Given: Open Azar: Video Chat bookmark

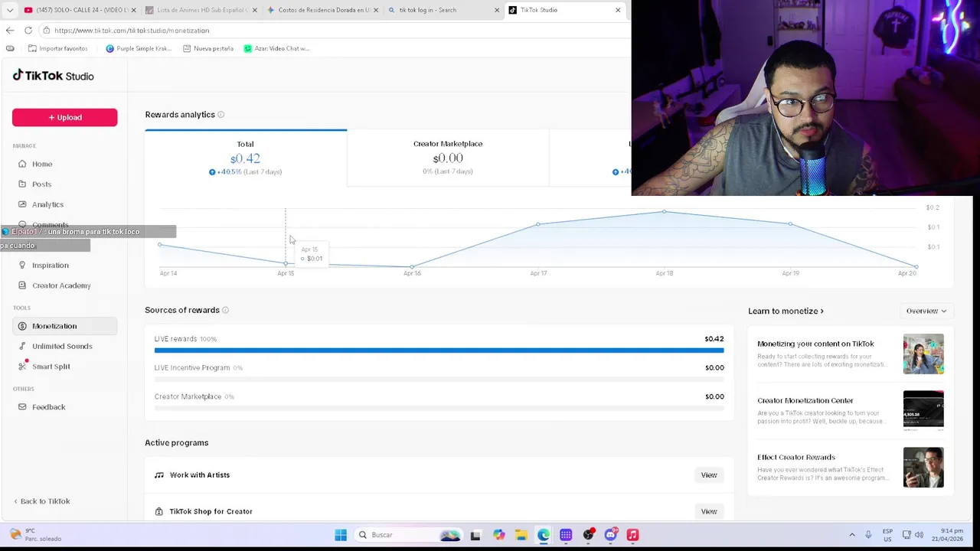Looking at the screenshot, I should [276, 48].
